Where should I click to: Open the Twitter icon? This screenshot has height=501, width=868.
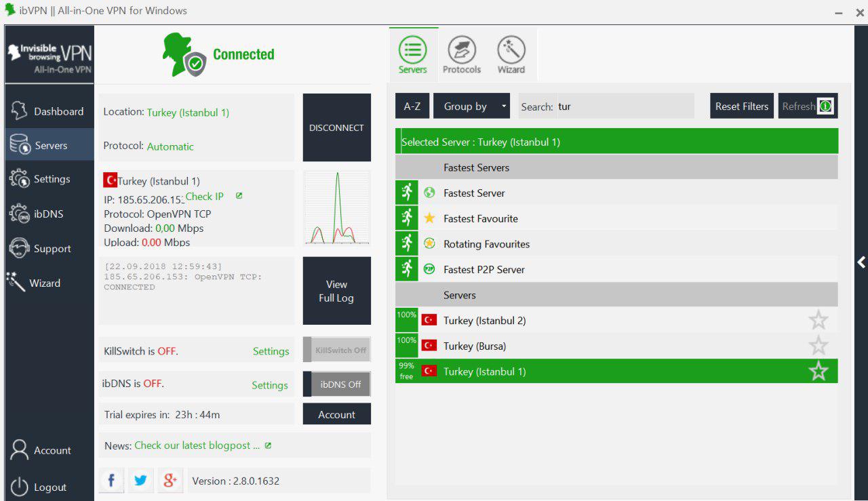140,480
